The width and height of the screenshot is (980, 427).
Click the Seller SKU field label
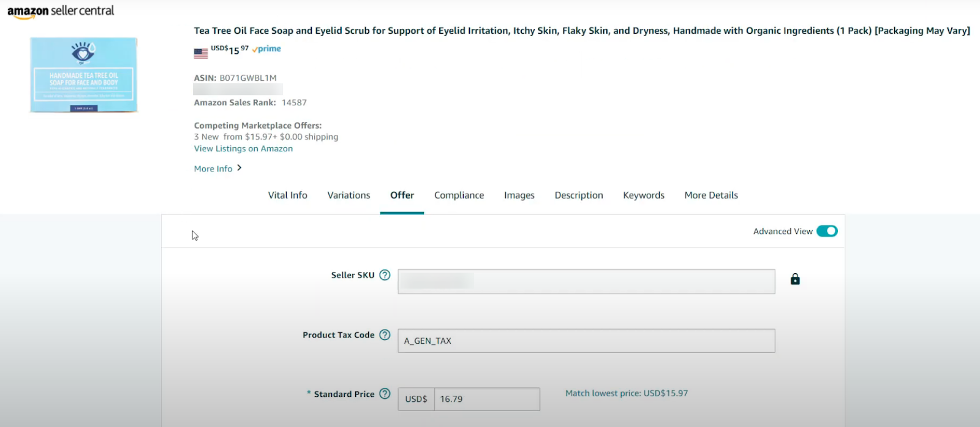coord(353,275)
